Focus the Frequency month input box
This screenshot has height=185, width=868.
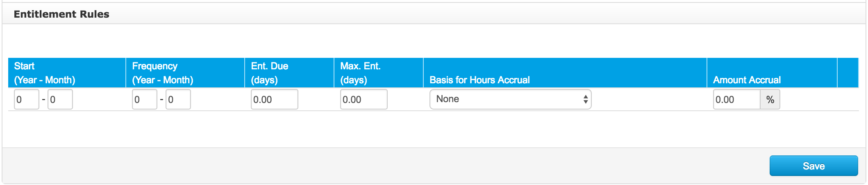[178, 99]
